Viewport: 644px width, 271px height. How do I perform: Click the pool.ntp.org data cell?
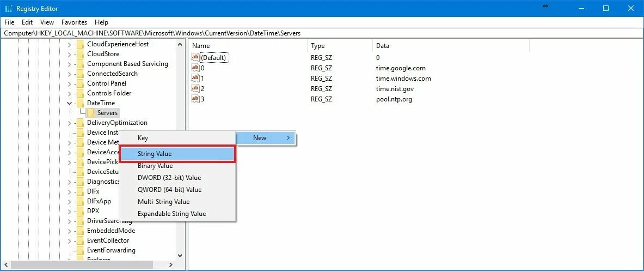(x=394, y=99)
